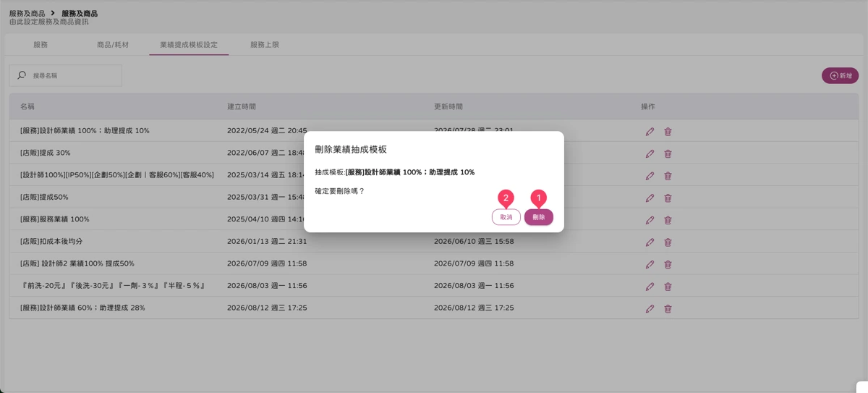Click the 搜尋名稱 search field
The width and height of the screenshot is (868, 393).
66,75
